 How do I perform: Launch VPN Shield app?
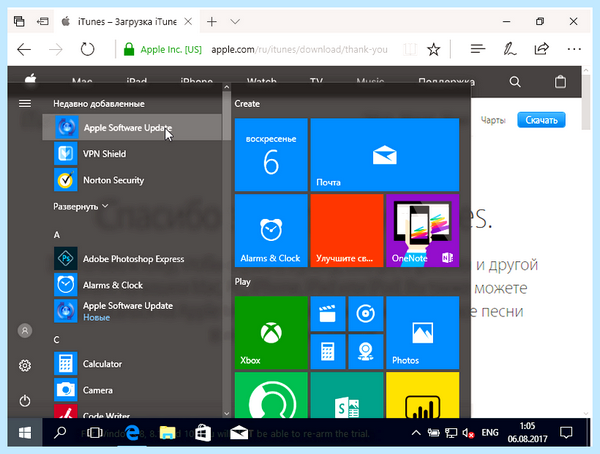coord(132,154)
